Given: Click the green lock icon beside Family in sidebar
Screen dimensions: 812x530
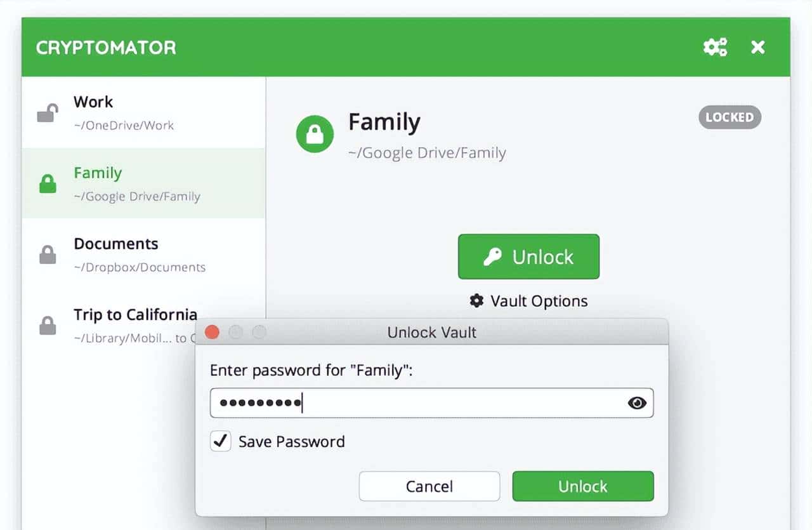Looking at the screenshot, I should [48, 184].
